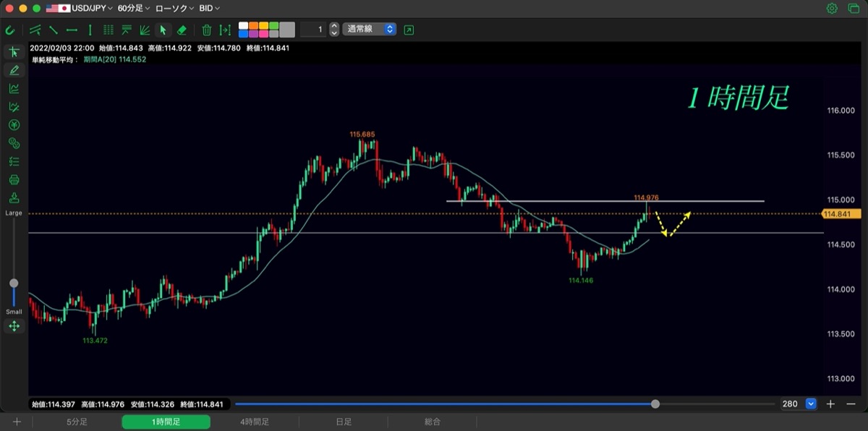Switch to the 総合 tab
Image resolution: width=868 pixels, height=431 pixels.
(433, 422)
